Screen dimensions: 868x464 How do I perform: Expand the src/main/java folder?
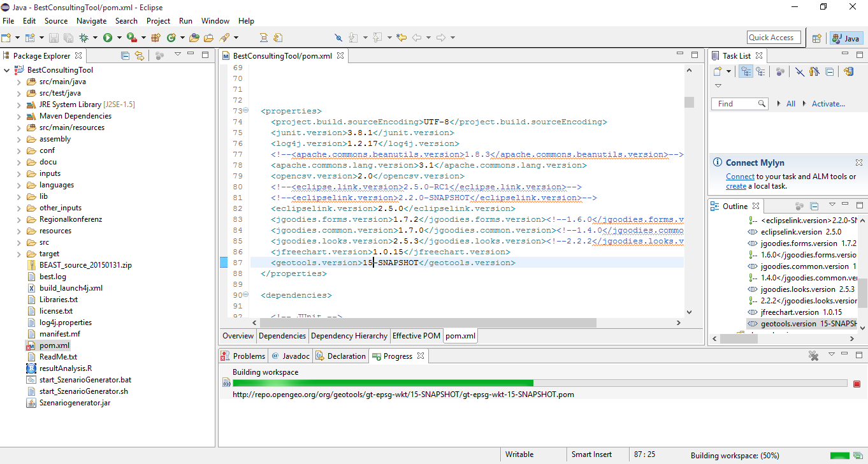(18, 82)
